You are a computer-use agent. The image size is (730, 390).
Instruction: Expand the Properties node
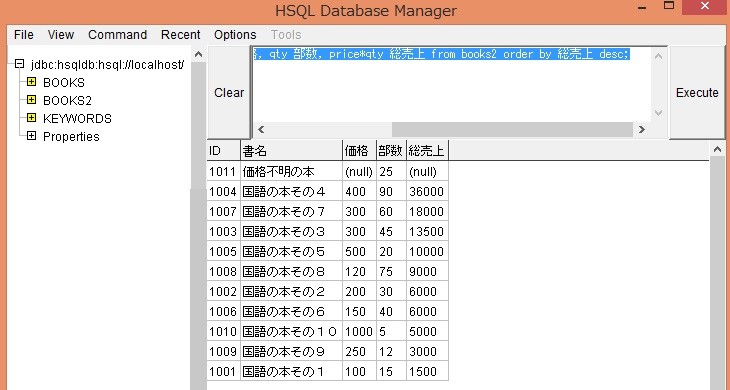[x=31, y=136]
